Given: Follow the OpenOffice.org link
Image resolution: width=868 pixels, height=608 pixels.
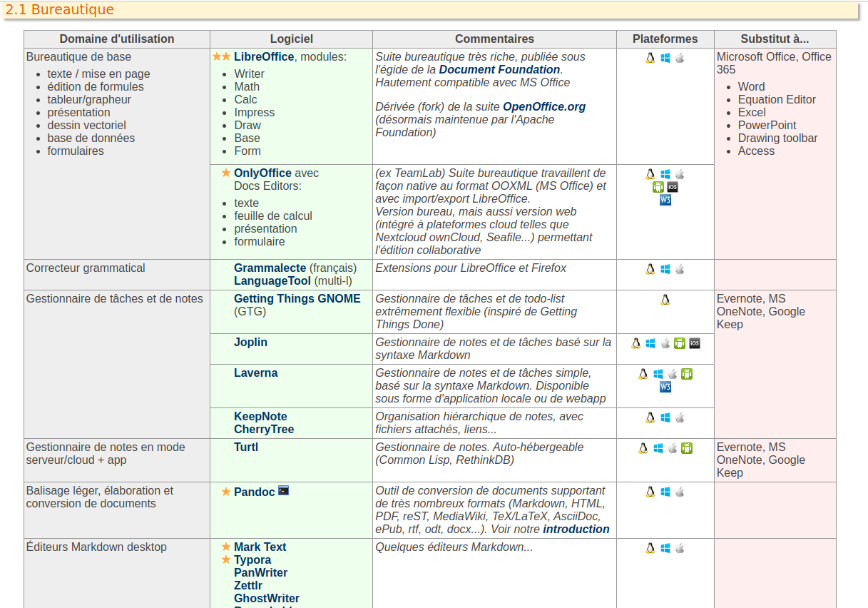Looking at the screenshot, I should (x=544, y=107).
